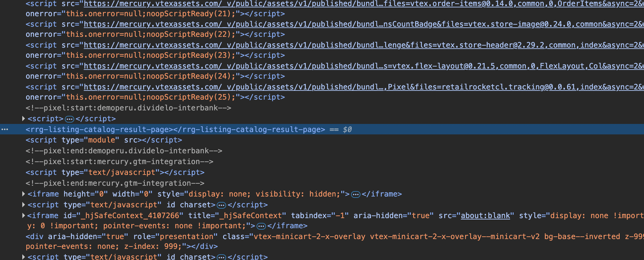Open the row actions ellipsis beside the selected rrg-listing element

pos(5,129)
